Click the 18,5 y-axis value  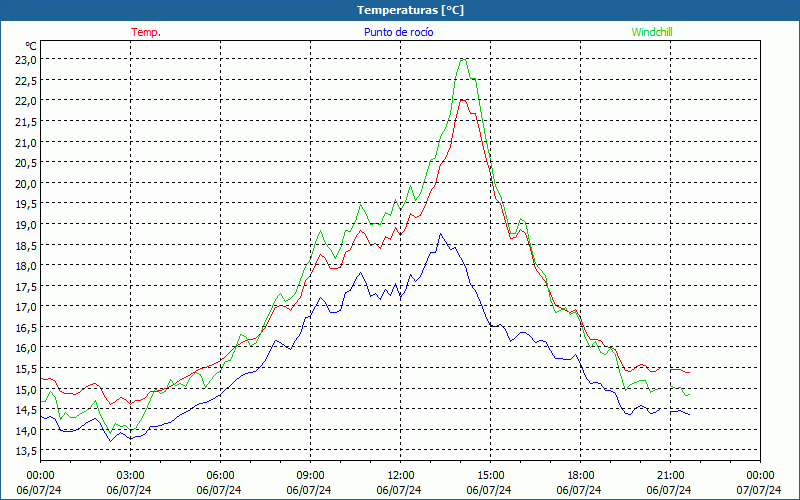pos(26,245)
